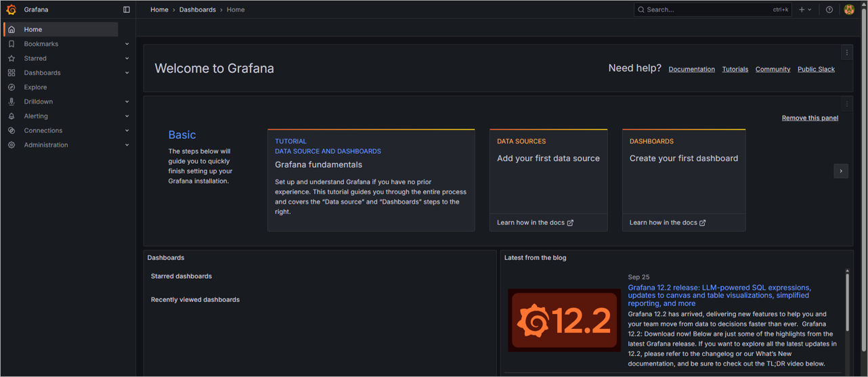
Task: Expand the Bookmarks section chevron
Action: point(127,44)
